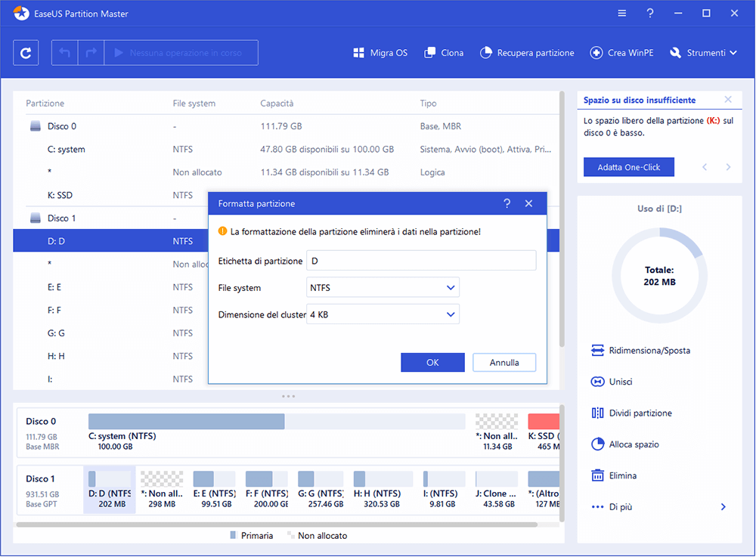Open Migra OS tool
The image size is (756, 557).
point(380,52)
